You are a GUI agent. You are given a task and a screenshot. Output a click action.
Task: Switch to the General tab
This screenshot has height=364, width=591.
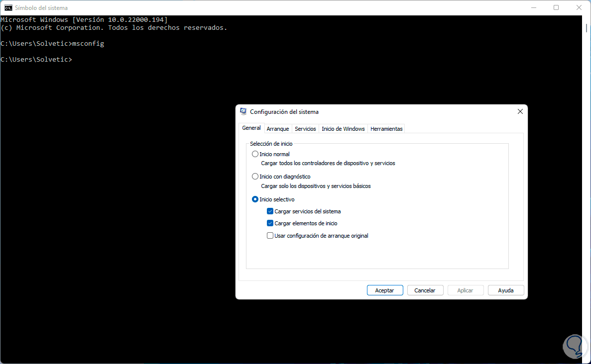click(x=251, y=128)
